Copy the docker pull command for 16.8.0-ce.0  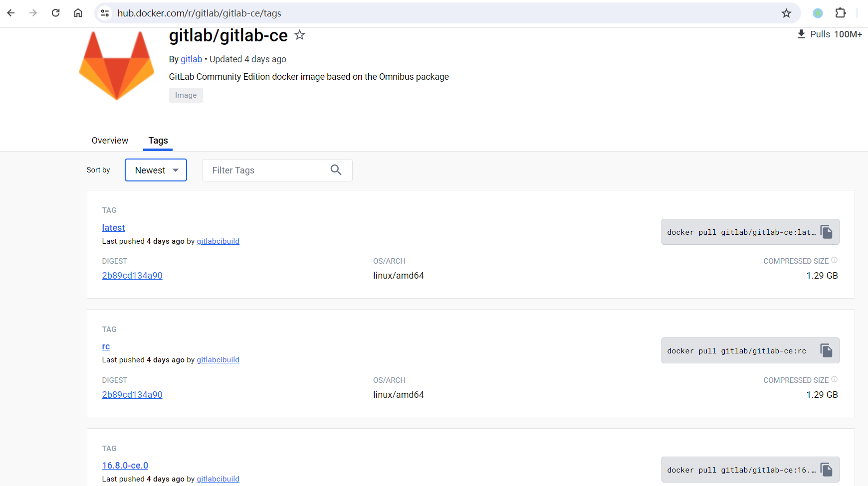click(x=826, y=469)
